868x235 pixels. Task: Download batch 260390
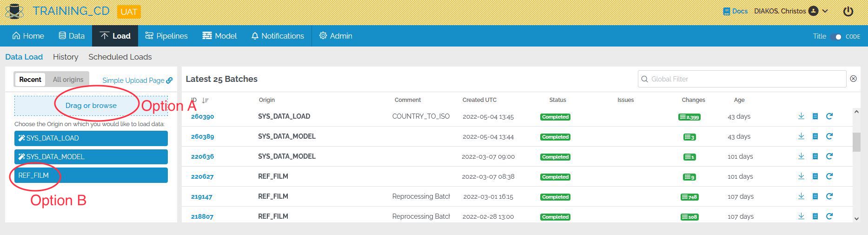(x=801, y=116)
